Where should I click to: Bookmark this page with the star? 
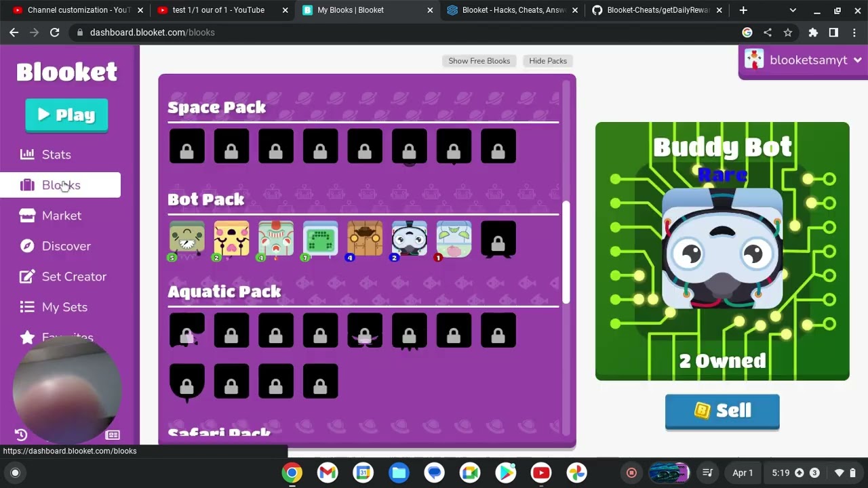788,33
